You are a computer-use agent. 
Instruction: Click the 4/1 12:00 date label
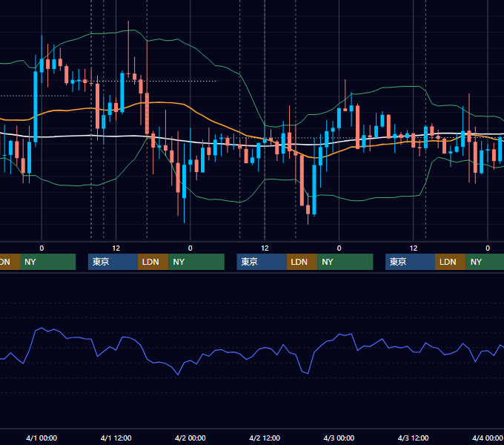point(116,438)
